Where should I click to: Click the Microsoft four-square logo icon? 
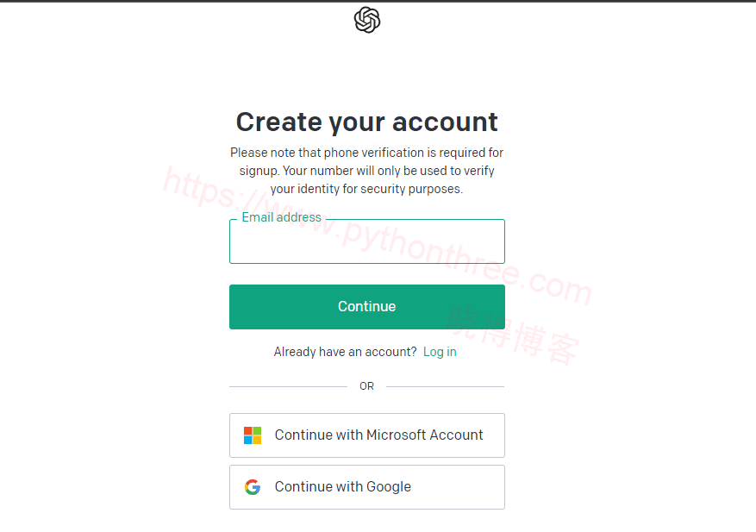pyautogui.click(x=253, y=435)
